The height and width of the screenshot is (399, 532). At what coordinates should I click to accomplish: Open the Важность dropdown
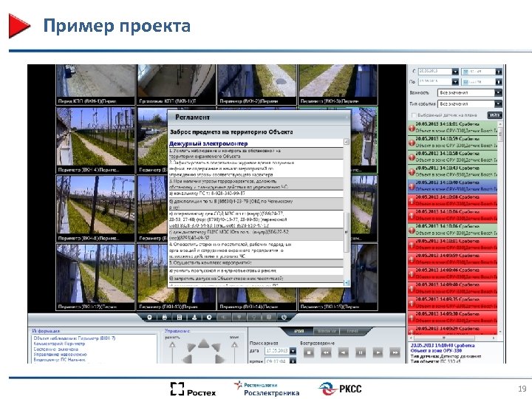click(498, 92)
